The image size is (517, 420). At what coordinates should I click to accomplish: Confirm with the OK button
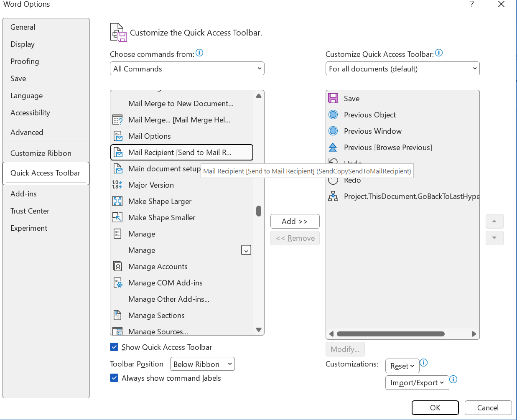pos(435,408)
